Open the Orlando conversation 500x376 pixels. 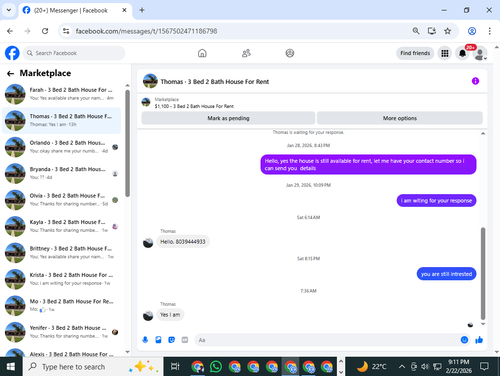(x=62, y=147)
